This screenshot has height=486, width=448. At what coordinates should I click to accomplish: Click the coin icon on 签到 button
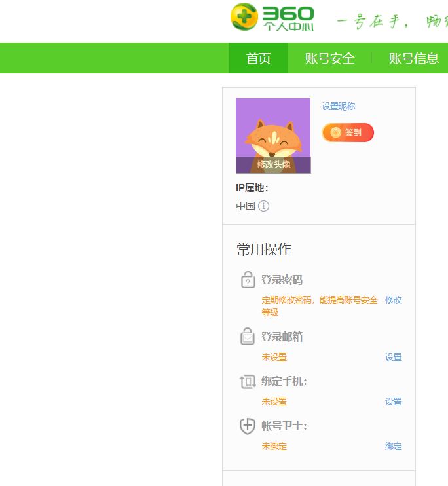coord(335,132)
